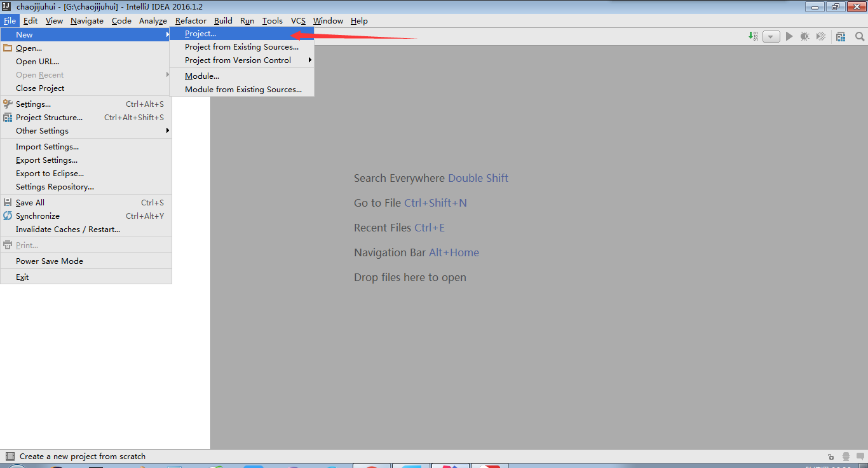
Task: Click 'Create a new project from scratch' status text
Action: (83, 456)
